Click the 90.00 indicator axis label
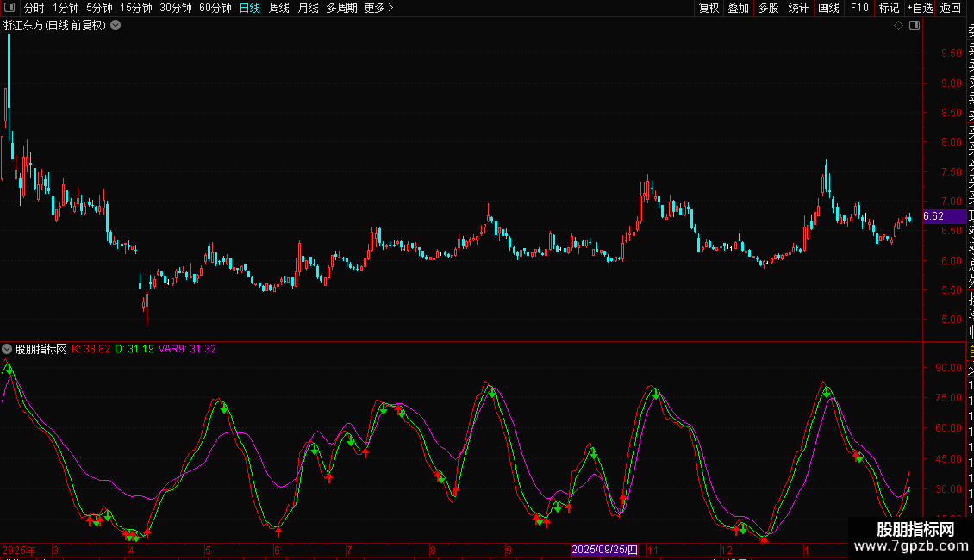The height and width of the screenshot is (560, 974). click(948, 368)
